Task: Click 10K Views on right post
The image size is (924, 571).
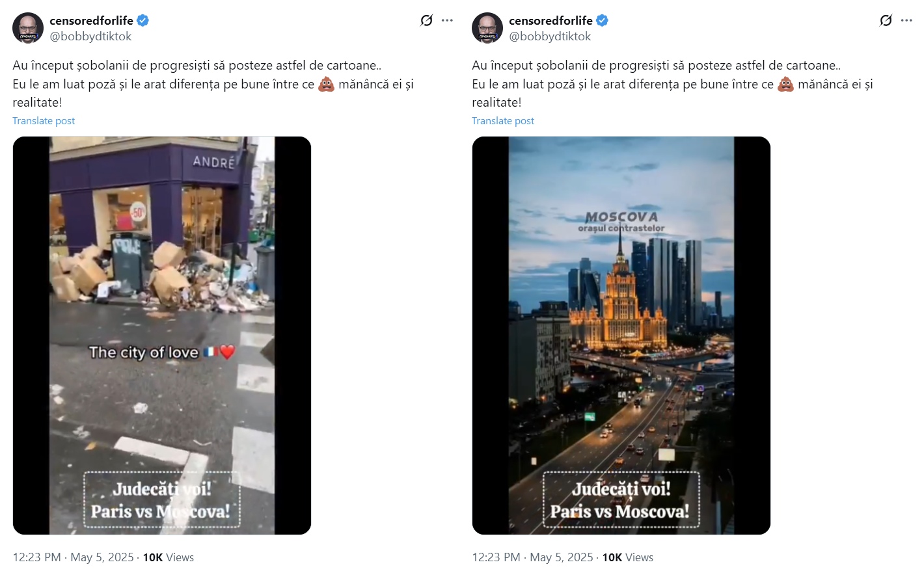Action: [628, 557]
